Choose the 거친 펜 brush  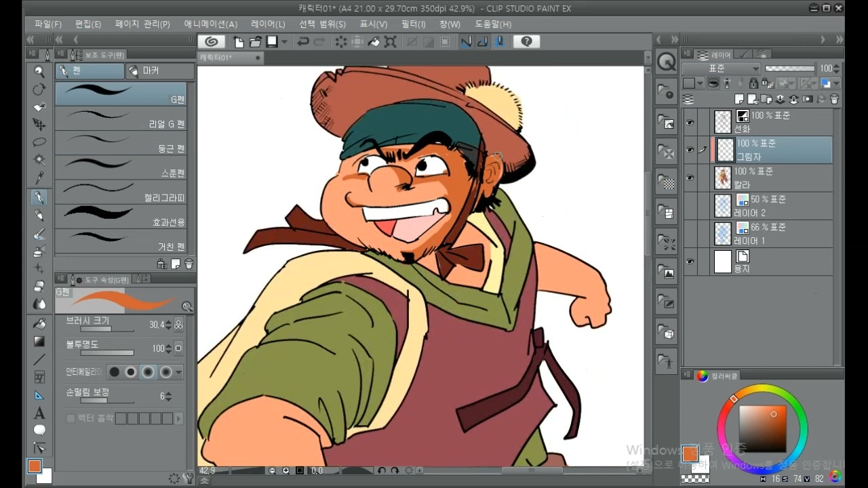(121, 241)
